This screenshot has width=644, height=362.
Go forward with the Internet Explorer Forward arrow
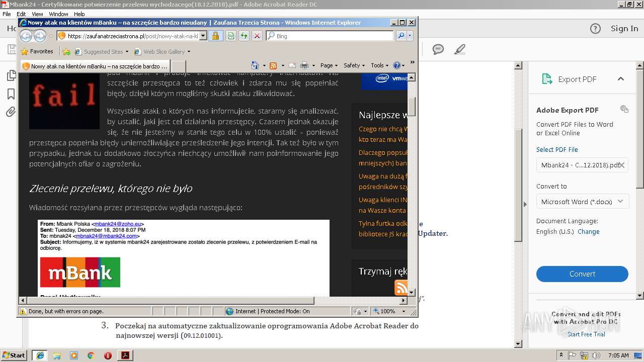point(40,36)
